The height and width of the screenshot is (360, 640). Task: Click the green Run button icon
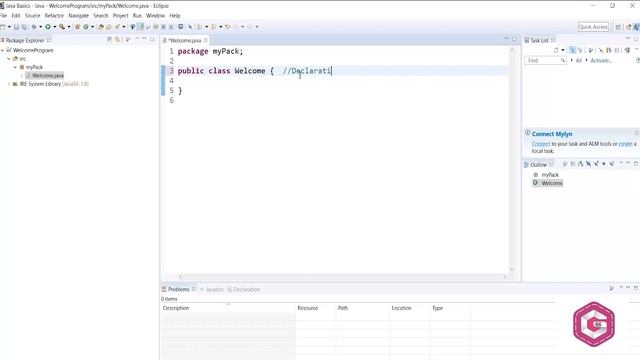(48, 27)
